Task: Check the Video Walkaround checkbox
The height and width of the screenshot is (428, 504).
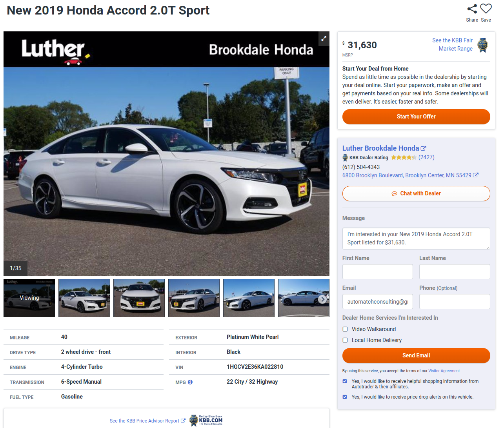Action: pos(345,329)
